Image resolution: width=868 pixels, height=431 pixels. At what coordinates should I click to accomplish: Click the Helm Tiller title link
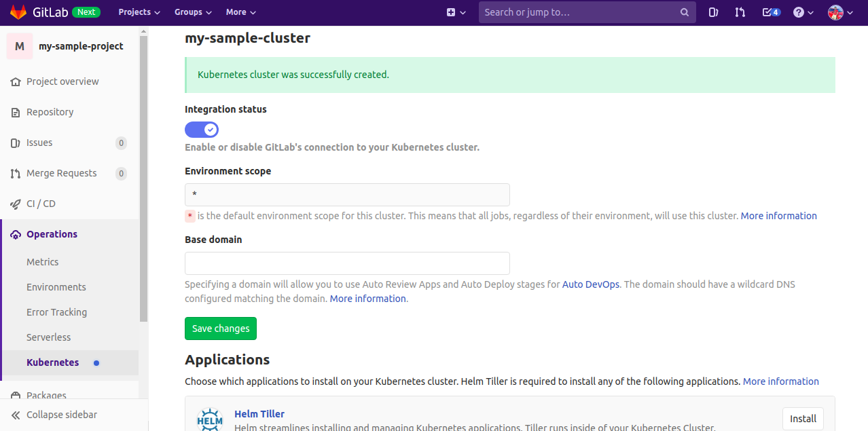[x=259, y=414]
